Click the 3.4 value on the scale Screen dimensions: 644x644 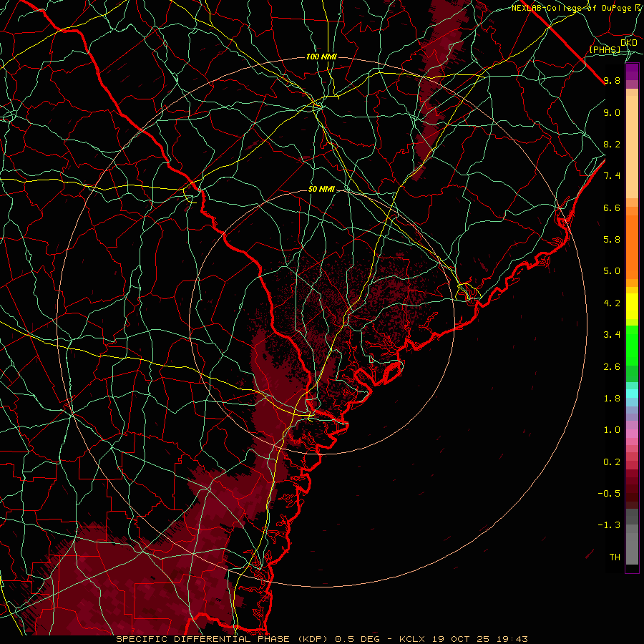[x=612, y=335]
